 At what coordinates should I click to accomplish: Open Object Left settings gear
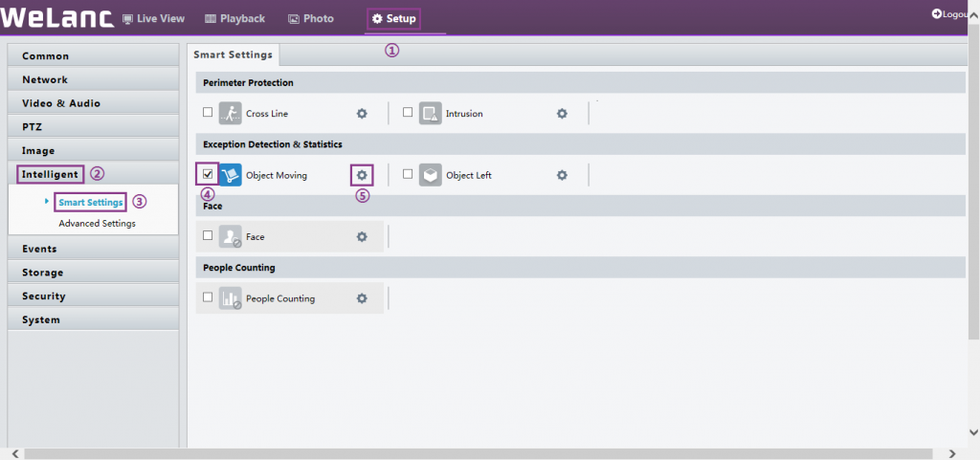[x=562, y=175]
